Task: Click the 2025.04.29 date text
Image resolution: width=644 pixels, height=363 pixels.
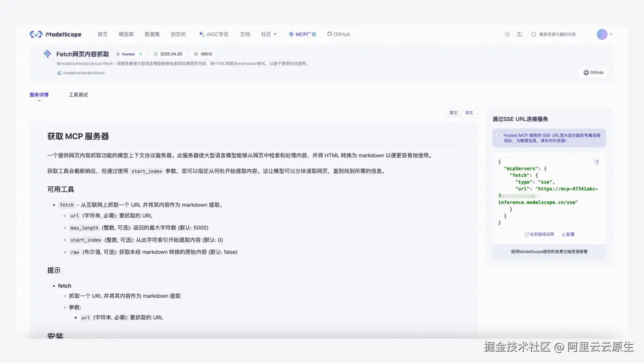Action: tap(171, 54)
